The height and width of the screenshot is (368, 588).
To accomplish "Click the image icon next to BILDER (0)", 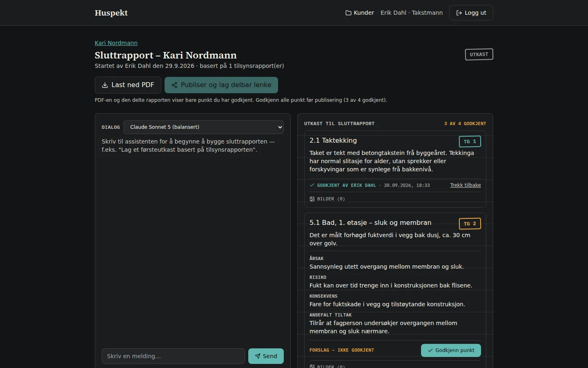I will pos(312,199).
